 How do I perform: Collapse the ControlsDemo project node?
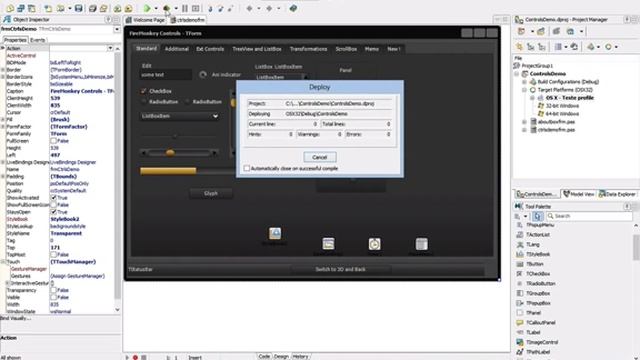click(517, 74)
